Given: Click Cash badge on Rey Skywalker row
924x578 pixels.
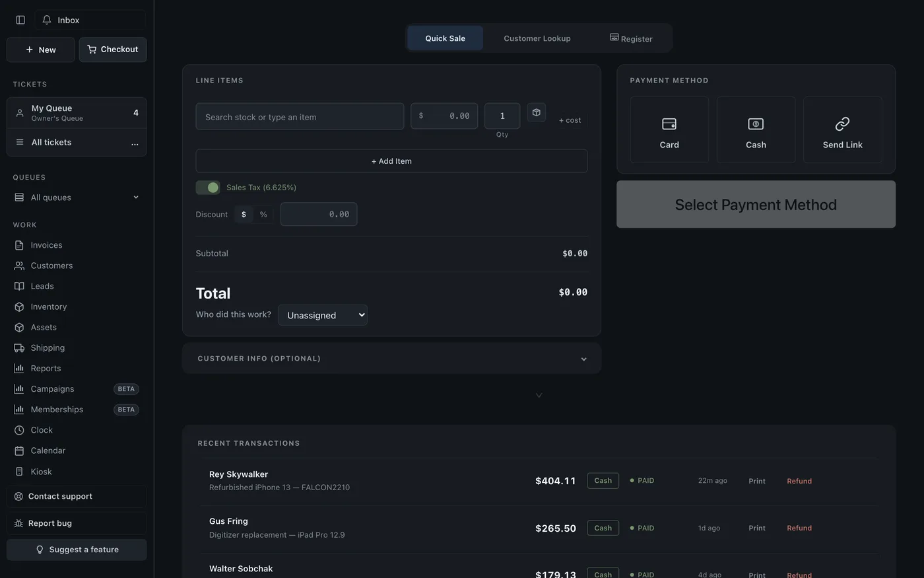Looking at the screenshot, I should point(603,480).
